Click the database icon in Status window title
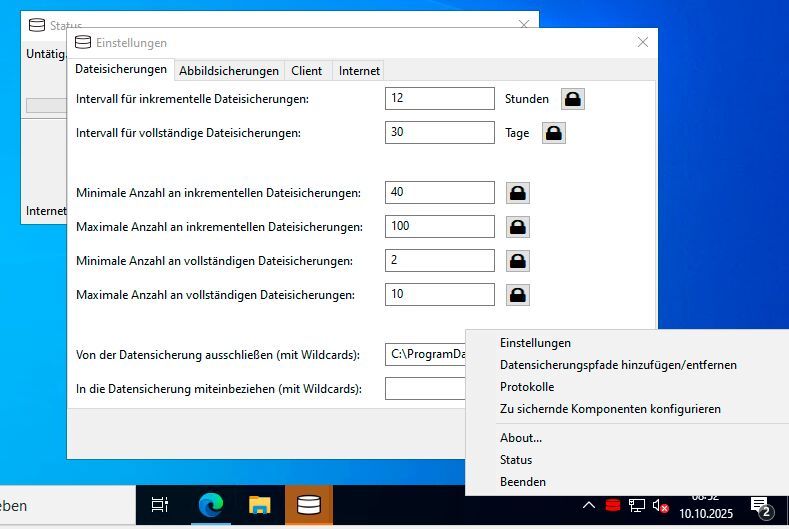Screen dimensions: 789x529 (x=37, y=25)
